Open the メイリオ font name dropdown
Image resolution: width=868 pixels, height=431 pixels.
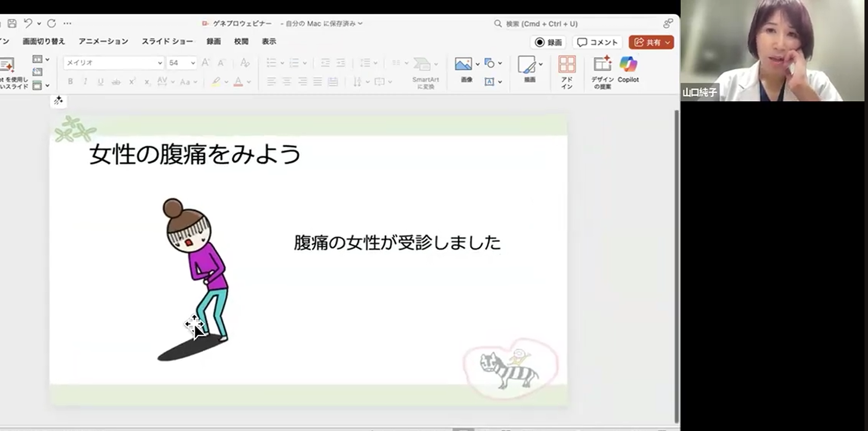tap(160, 63)
